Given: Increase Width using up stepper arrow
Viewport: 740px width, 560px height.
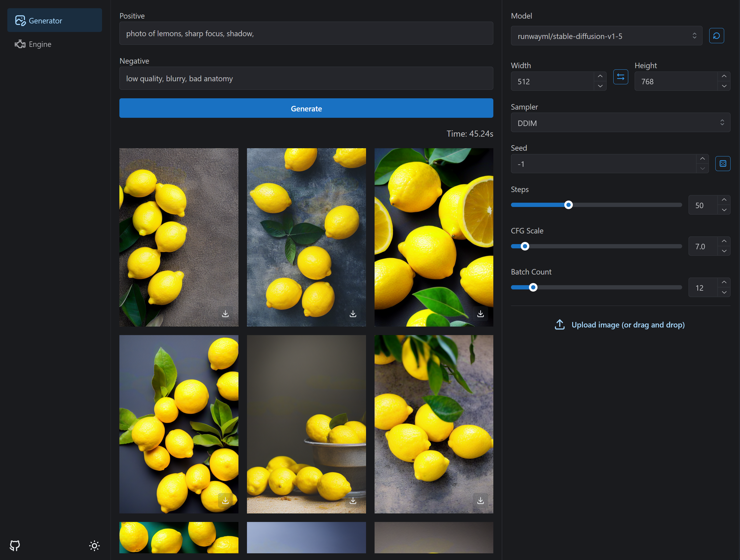Looking at the screenshot, I should point(600,76).
